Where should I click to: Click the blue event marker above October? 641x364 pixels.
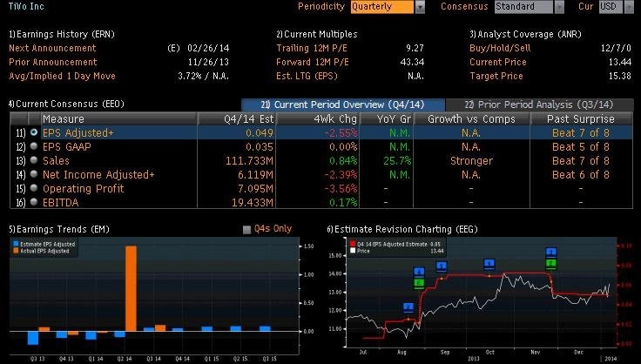(x=489, y=265)
